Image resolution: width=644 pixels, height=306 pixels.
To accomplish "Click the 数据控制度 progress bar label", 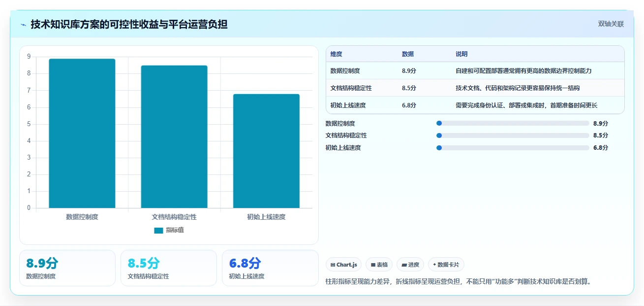I will (x=340, y=124).
